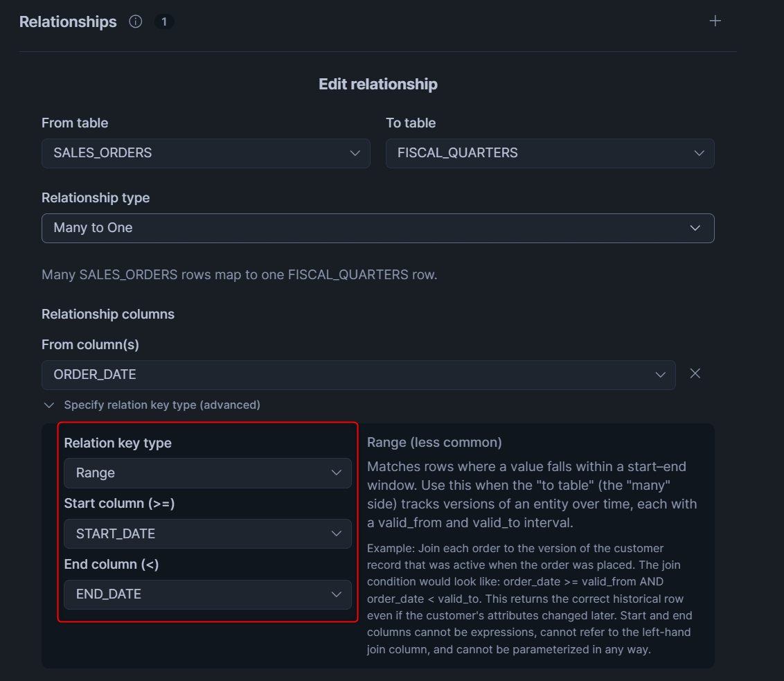
Task: Click the info icon beside Relationships
Action: click(136, 21)
